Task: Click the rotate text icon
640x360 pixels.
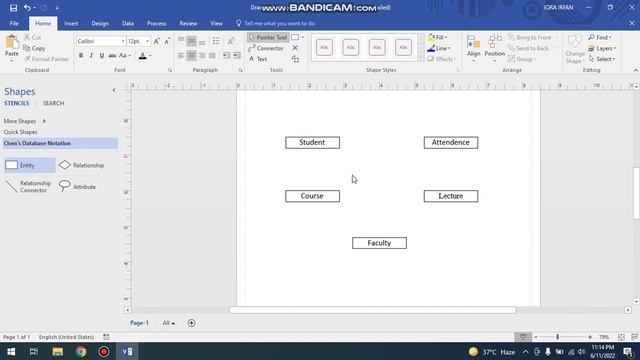Action: (x=231, y=41)
